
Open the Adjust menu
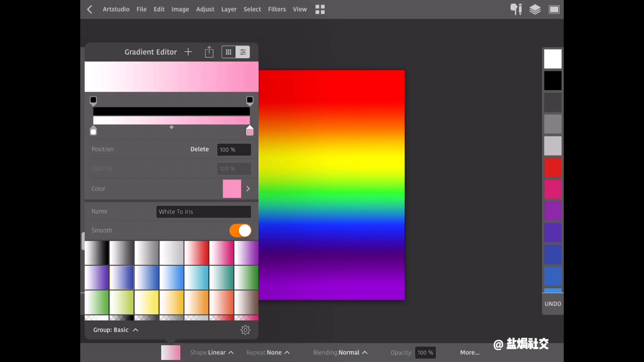(205, 9)
